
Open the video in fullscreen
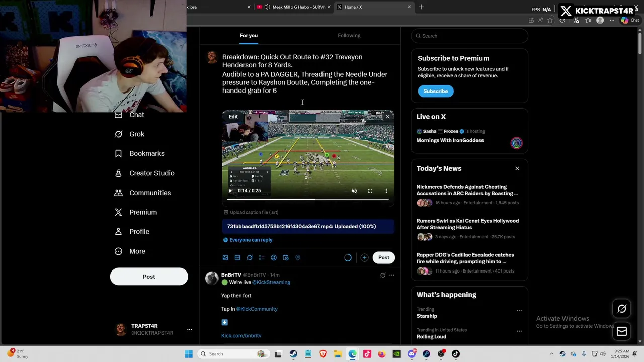pos(370,191)
